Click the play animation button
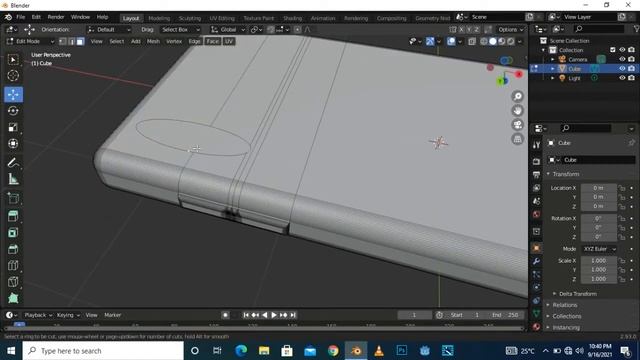 click(274, 315)
